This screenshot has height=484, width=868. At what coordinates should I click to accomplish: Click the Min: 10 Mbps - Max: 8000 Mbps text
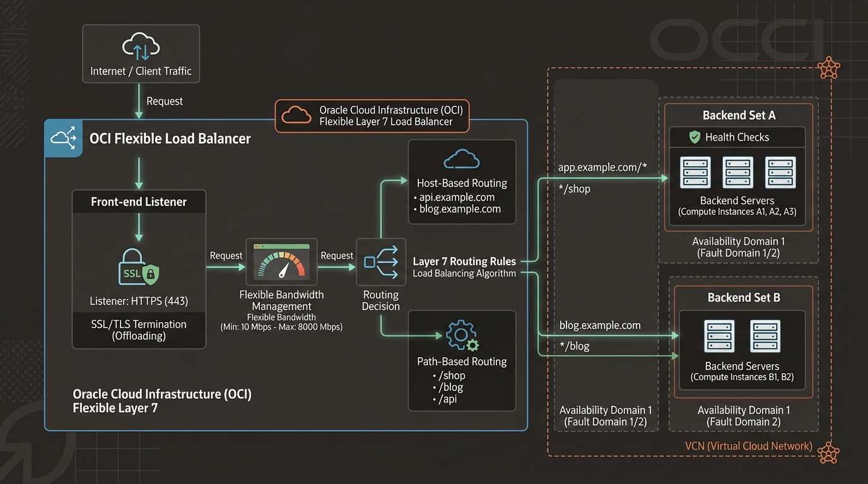point(281,327)
